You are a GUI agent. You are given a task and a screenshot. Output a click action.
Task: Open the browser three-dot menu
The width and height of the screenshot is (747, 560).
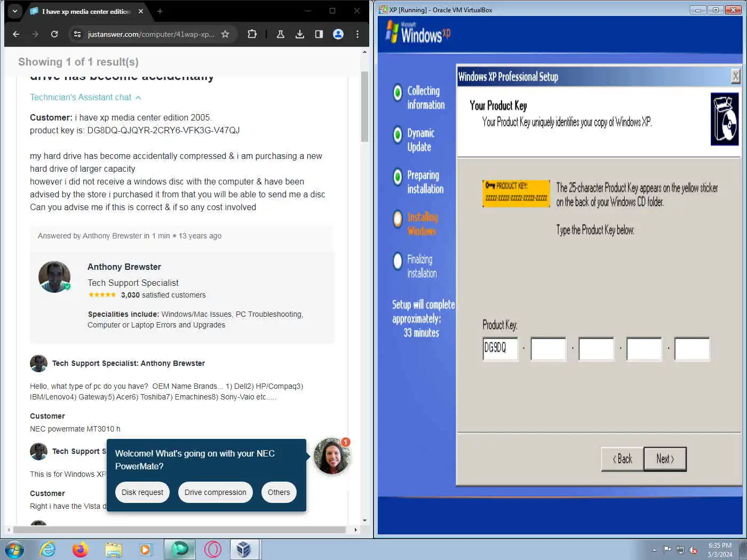[357, 34]
